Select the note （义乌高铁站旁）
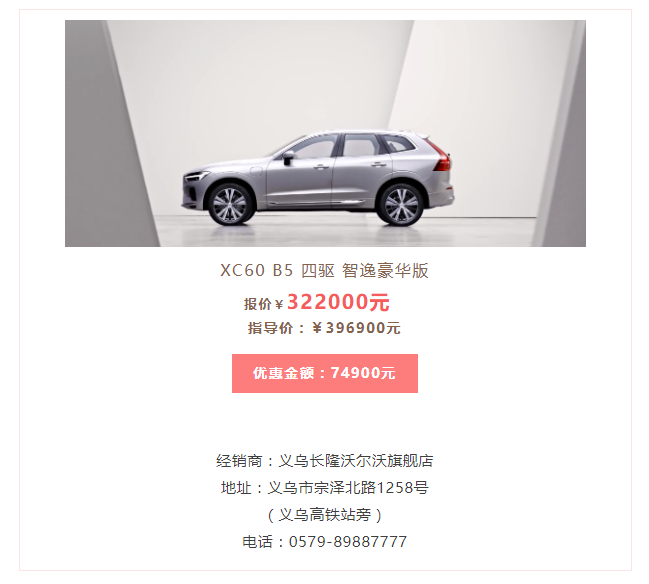 (x=324, y=515)
